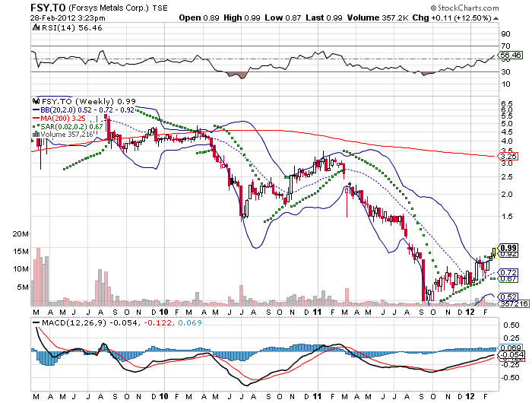Click the 0.50 label on MACD axis
The height and width of the screenshot is (403, 532).
[511, 325]
